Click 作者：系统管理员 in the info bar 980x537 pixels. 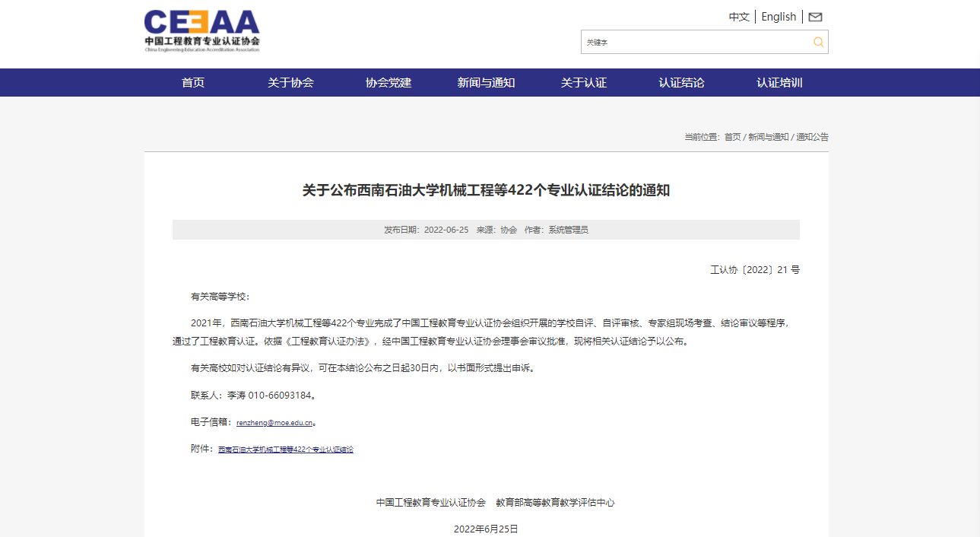click(557, 230)
